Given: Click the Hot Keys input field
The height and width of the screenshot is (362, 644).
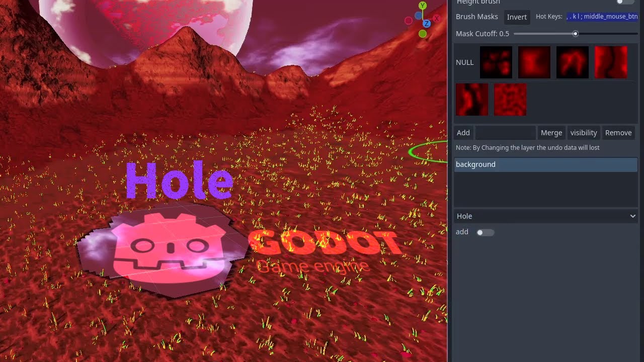Looking at the screenshot, I should pyautogui.click(x=602, y=17).
